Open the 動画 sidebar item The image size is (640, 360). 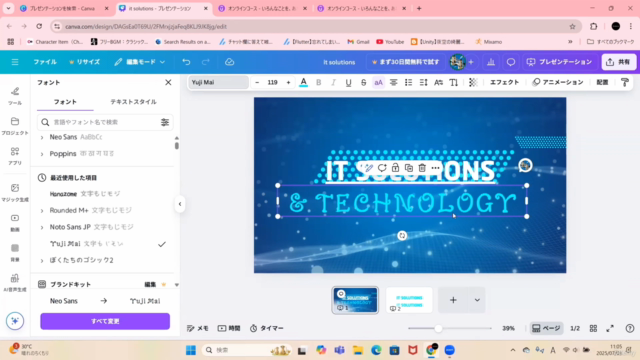click(x=15, y=223)
